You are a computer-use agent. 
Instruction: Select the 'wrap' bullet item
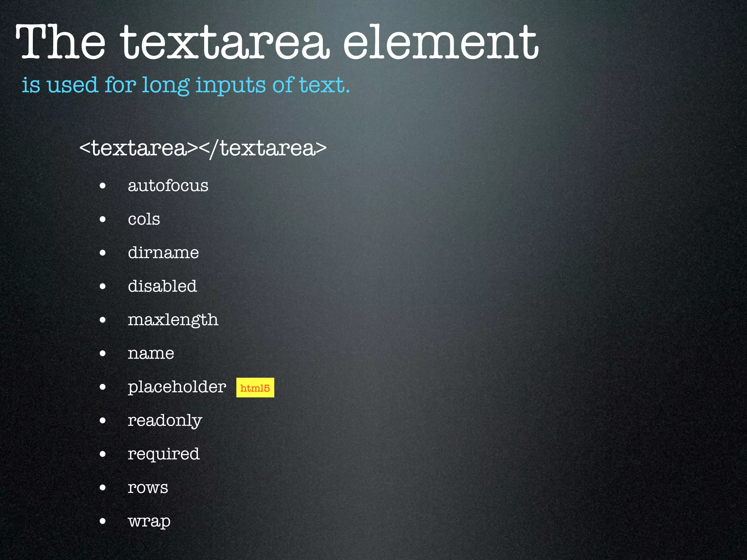[x=149, y=521]
